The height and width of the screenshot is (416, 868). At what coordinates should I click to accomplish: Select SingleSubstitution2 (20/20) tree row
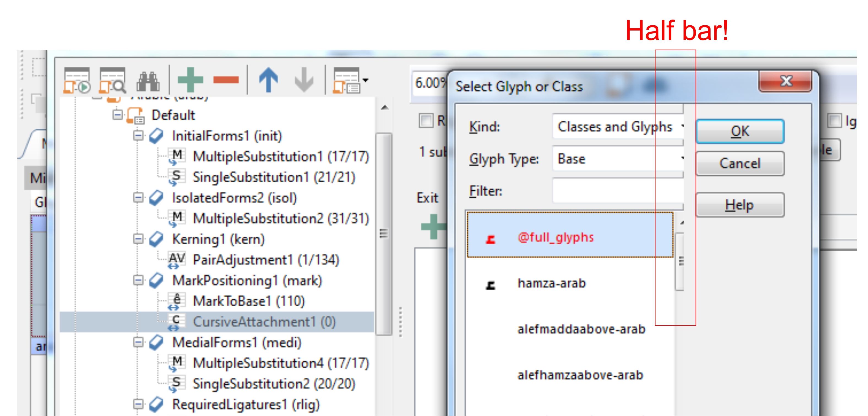pyautogui.click(x=274, y=384)
